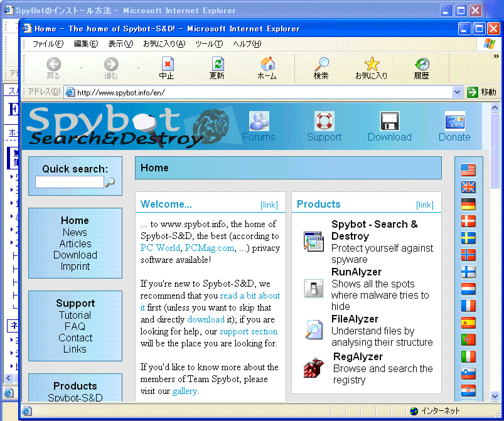Visit the team 'gallery' link
The height and width of the screenshot is (421, 504).
(185, 391)
